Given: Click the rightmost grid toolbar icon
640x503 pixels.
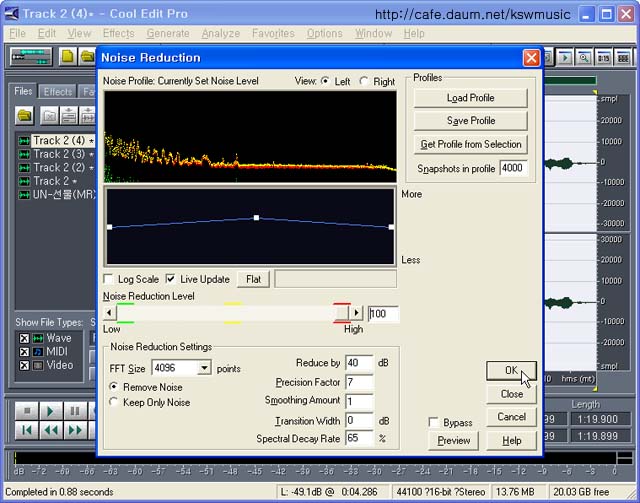Looking at the screenshot, I should 623,58.
